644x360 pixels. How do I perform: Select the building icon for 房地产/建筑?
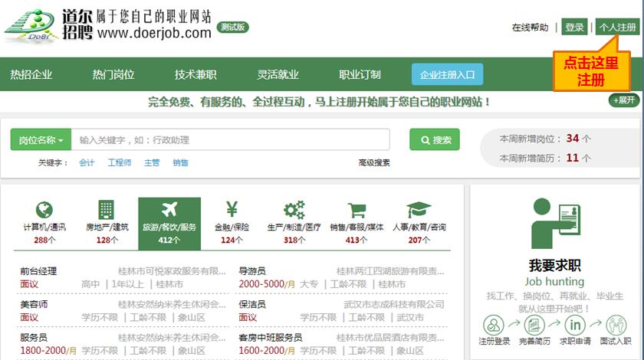pyautogui.click(x=107, y=210)
